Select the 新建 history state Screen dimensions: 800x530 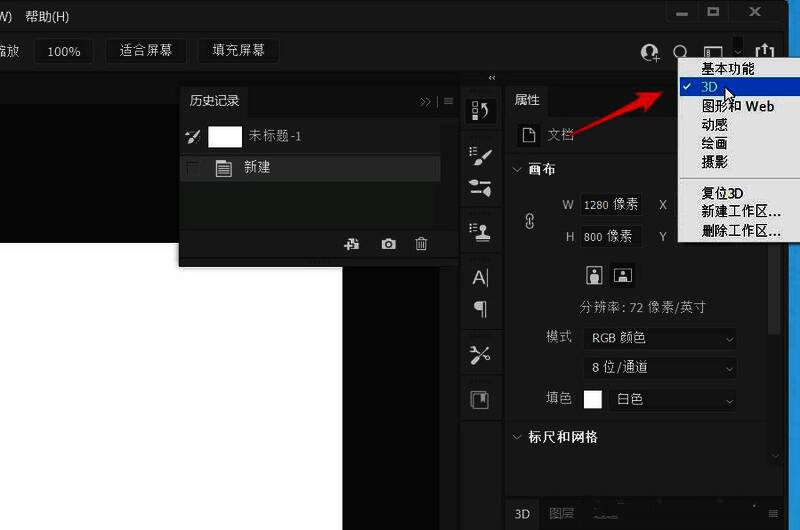[x=310, y=168]
